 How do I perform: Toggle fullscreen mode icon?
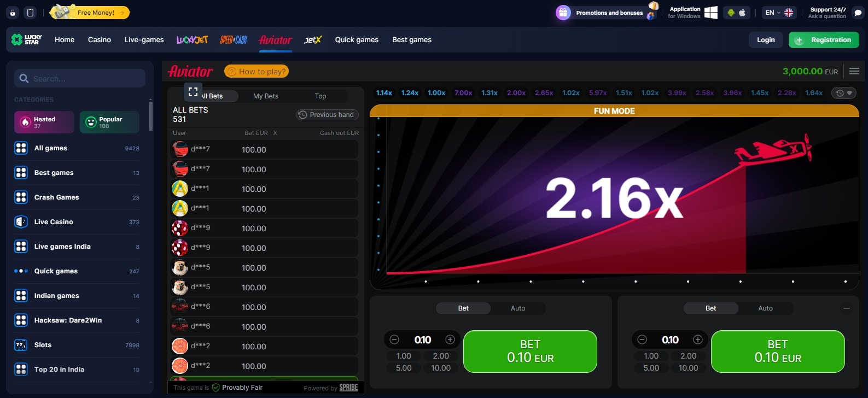click(x=193, y=92)
